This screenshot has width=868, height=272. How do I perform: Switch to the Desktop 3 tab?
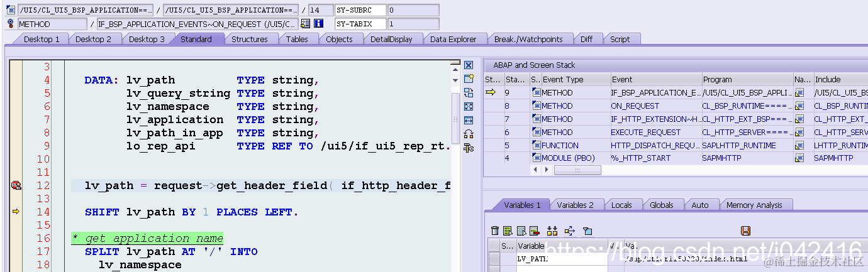[x=147, y=39]
